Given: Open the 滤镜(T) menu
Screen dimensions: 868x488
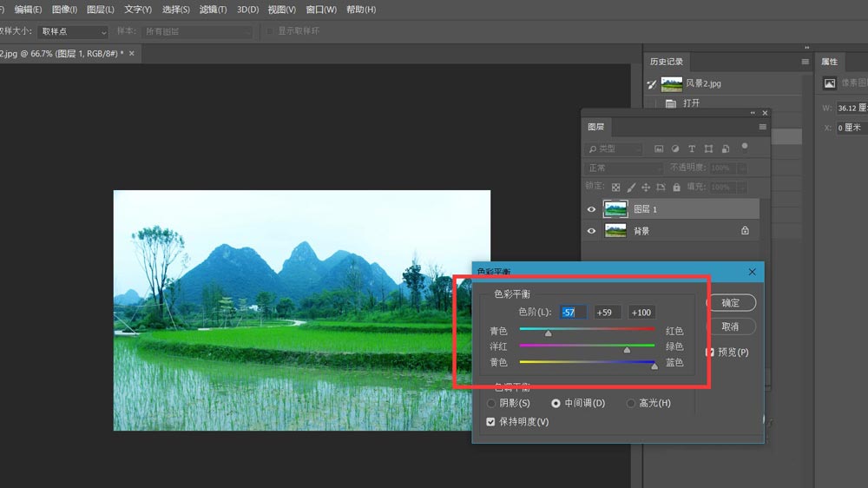Looking at the screenshot, I should point(214,10).
